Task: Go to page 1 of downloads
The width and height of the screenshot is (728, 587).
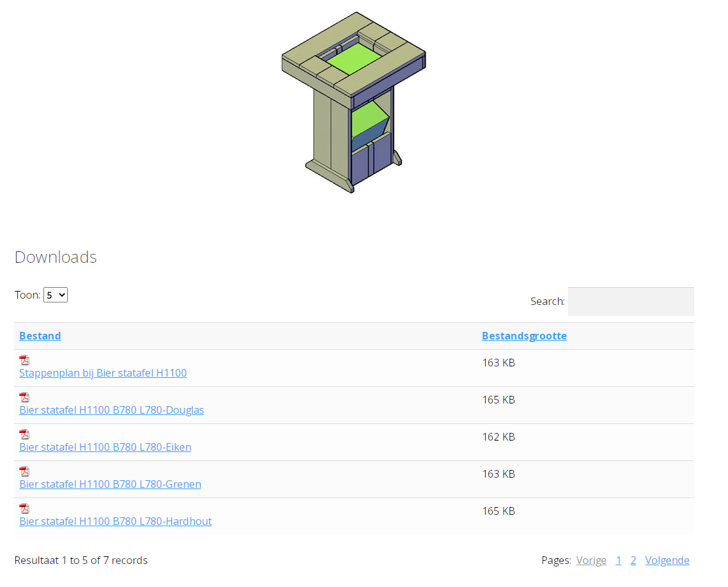Action: pos(619,560)
